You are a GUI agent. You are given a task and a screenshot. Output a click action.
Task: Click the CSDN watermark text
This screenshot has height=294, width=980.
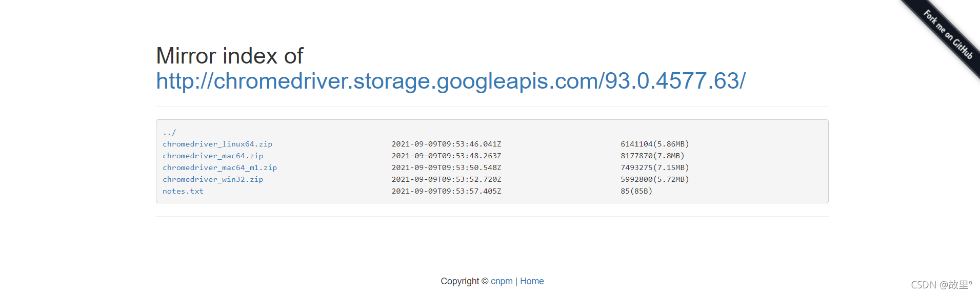click(941, 285)
